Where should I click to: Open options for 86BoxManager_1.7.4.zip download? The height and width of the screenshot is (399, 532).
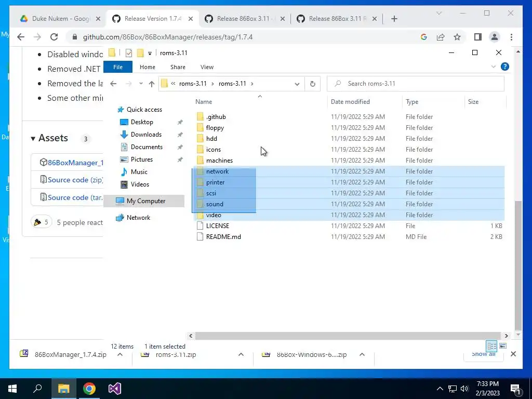coord(120,354)
